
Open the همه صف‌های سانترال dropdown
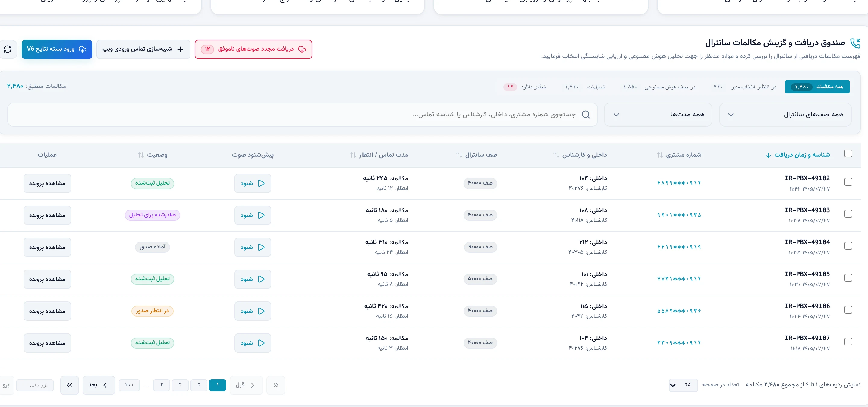pos(785,115)
